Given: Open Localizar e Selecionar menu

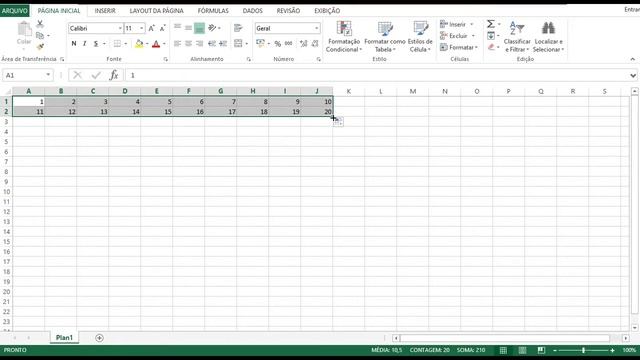Looking at the screenshot, I should [x=548, y=37].
